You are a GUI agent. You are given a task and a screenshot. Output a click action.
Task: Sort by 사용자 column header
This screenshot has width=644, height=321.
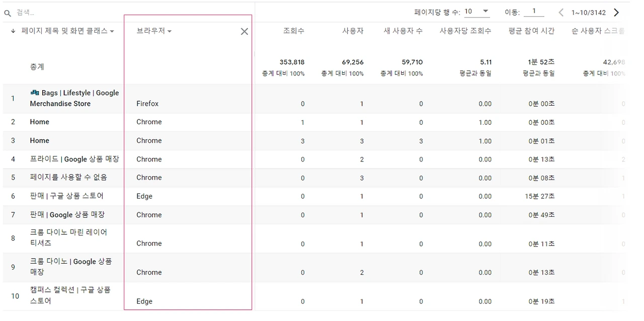coord(353,31)
